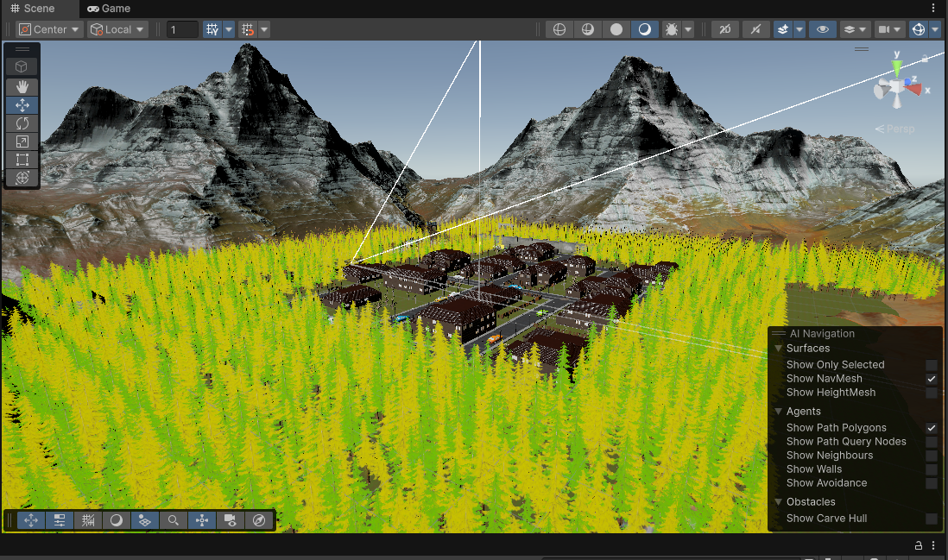
Task: Click the bottom overlay Tool Settings sliders icon
Action: (x=60, y=520)
